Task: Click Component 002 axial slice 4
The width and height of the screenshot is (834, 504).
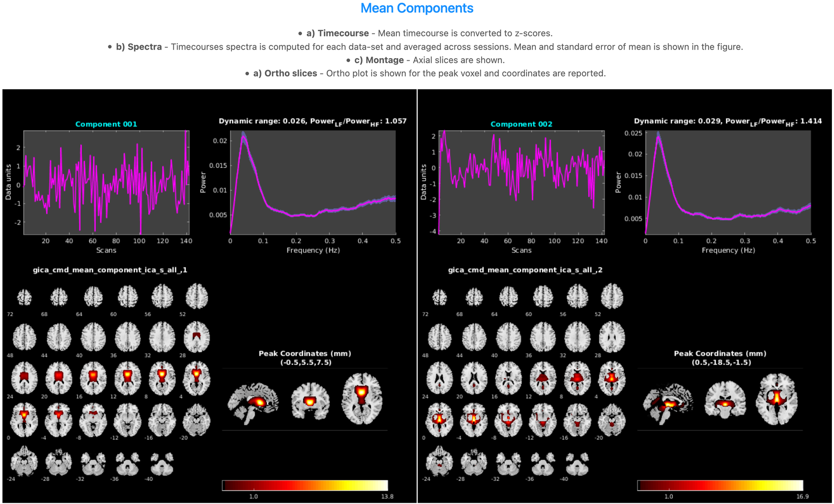Action: pos(612,378)
